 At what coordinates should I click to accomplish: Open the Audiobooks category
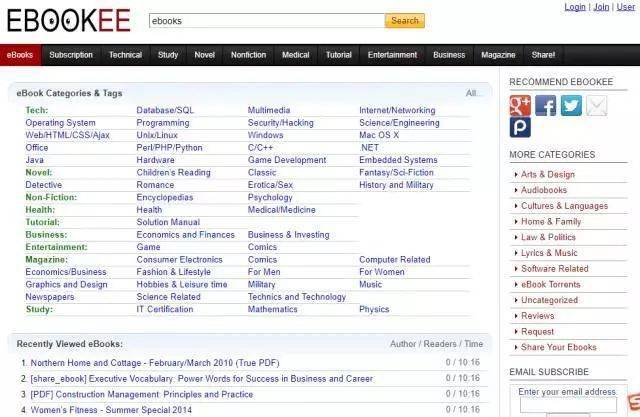(x=544, y=190)
